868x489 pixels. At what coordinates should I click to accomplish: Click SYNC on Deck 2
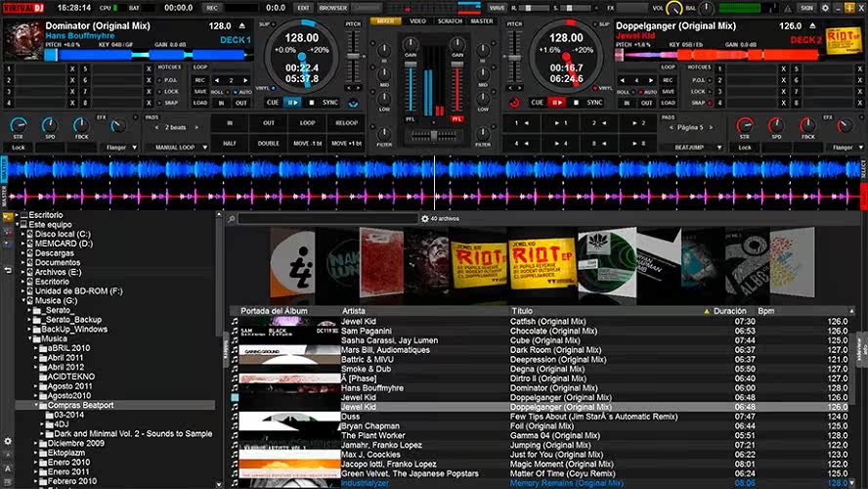pyautogui.click(x=594, y=103)
